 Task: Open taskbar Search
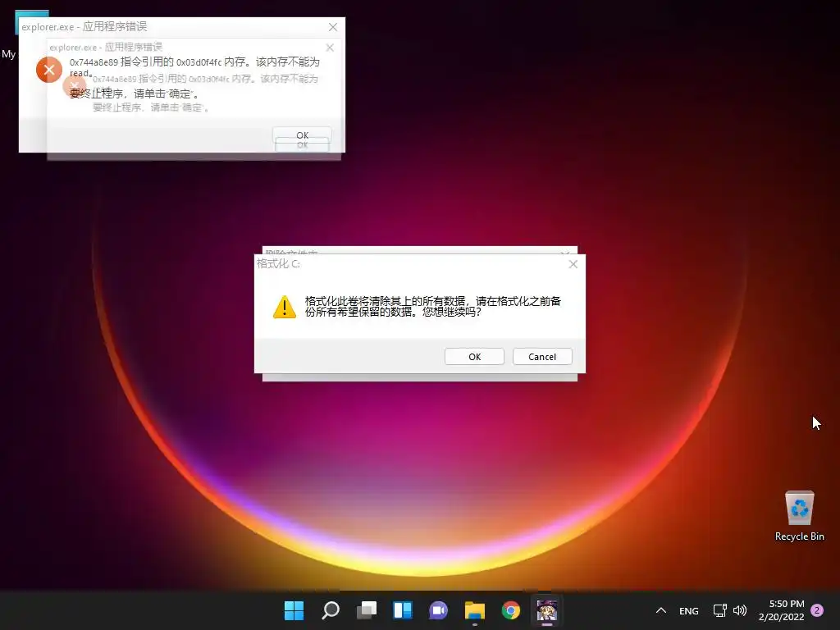point(330,610)
